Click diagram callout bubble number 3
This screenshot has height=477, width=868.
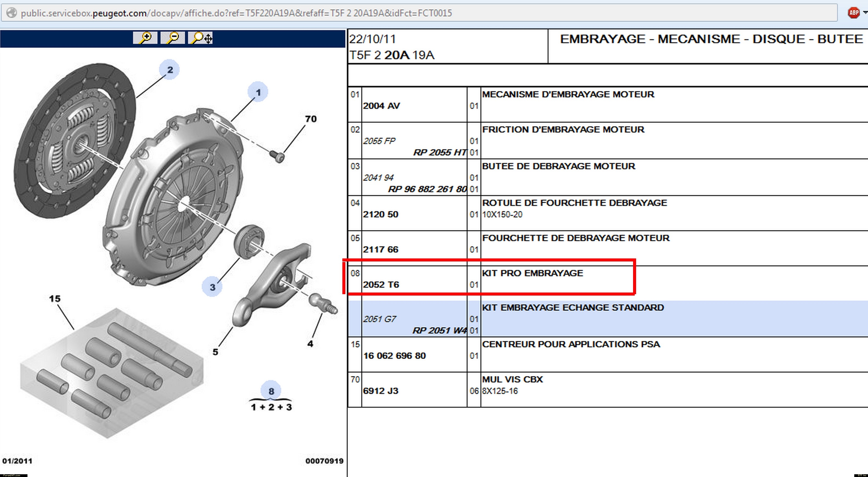coord(212,287)
